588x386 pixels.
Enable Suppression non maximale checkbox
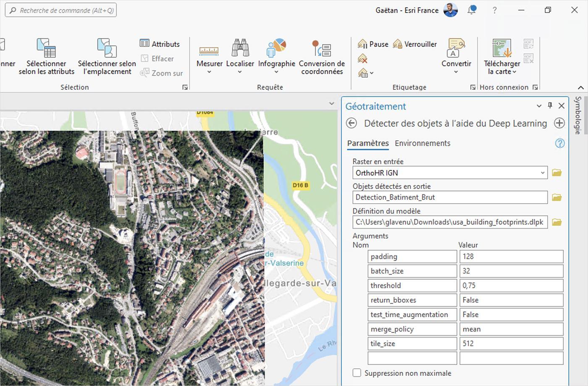[357, 373]
